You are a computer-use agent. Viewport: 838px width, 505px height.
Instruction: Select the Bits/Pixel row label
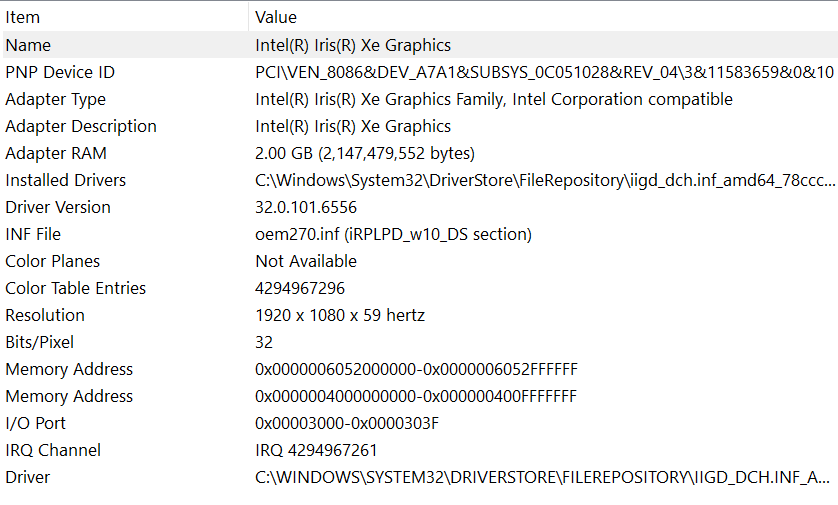[x=40, y=342]
